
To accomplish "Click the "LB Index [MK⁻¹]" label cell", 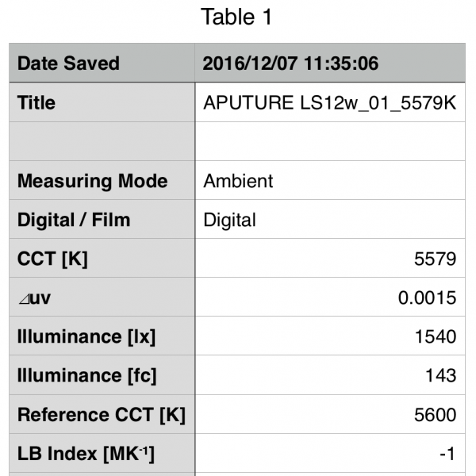I will pos(102,453).
